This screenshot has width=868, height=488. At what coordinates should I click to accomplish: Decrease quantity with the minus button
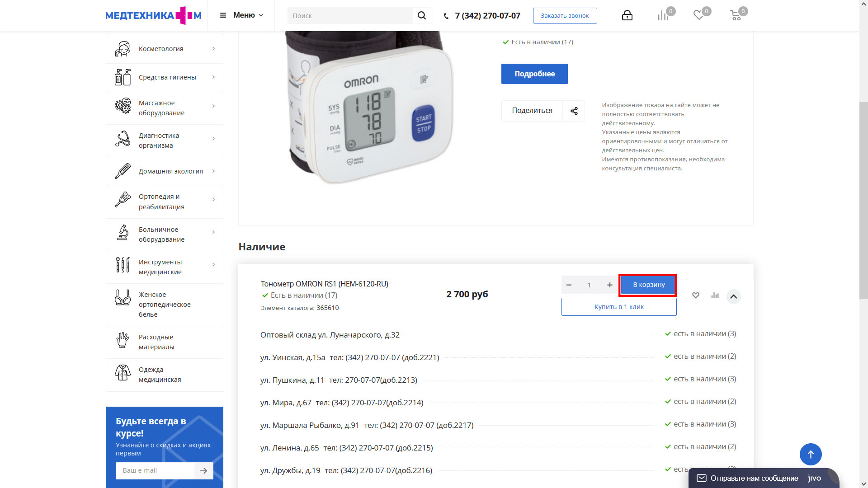569,285
